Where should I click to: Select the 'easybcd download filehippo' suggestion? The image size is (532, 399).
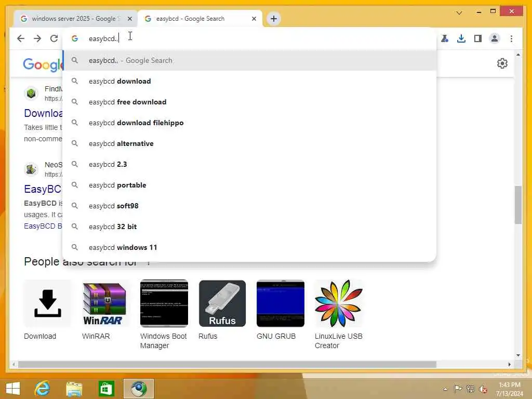pyautogui.click(x=249, y=123)
